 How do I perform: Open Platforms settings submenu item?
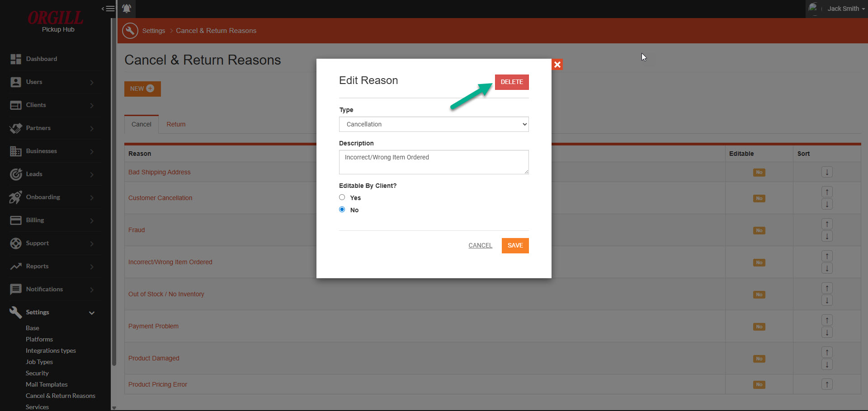pos(39,339)
